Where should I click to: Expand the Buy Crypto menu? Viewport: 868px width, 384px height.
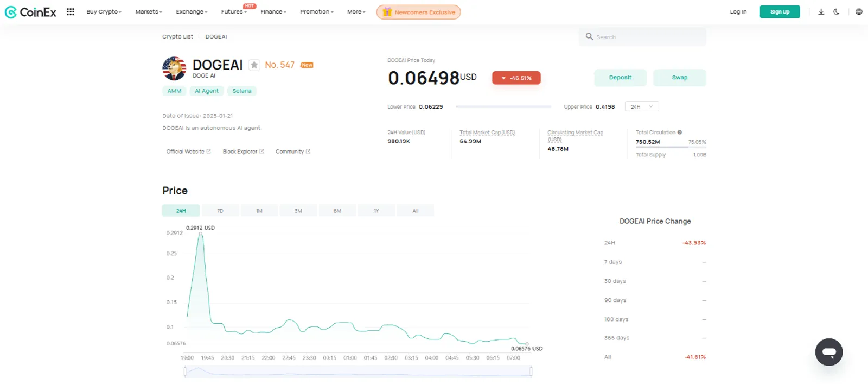click(104, 12)
